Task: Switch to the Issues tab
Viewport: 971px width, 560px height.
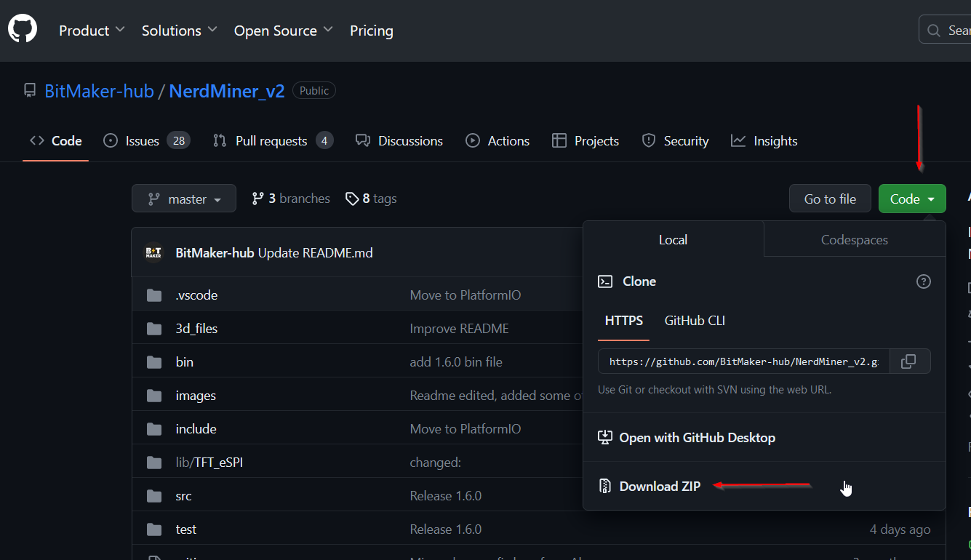Action: (x=147, y=141)
